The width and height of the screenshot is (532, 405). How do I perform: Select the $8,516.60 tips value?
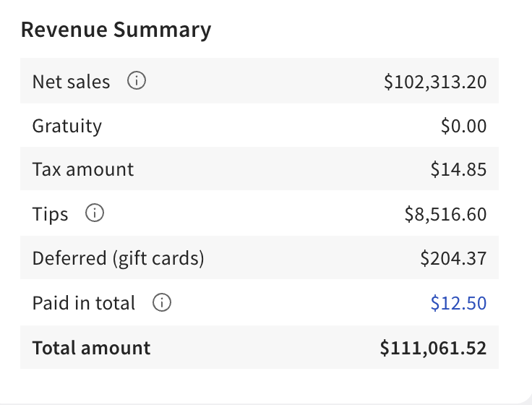[445, 215]
